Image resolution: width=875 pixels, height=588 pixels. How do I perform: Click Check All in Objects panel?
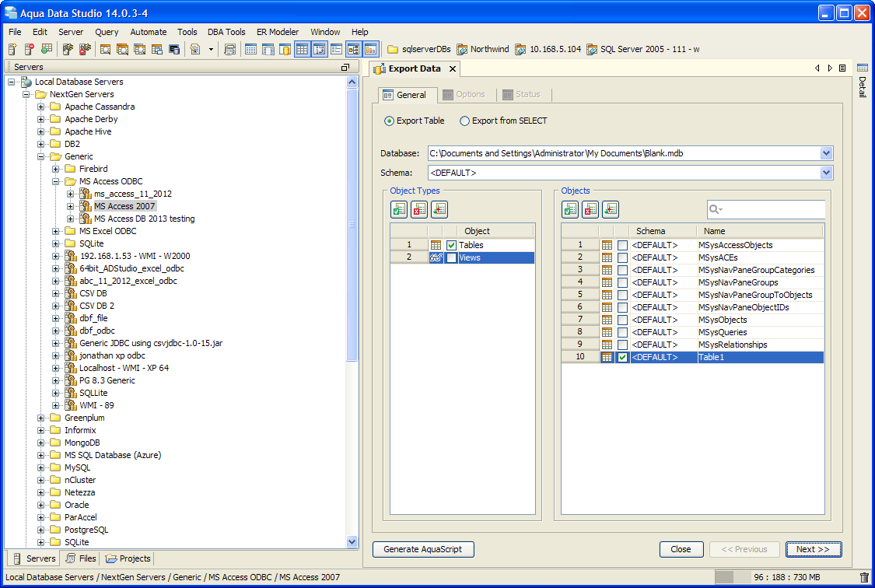[x=570, y=210]
